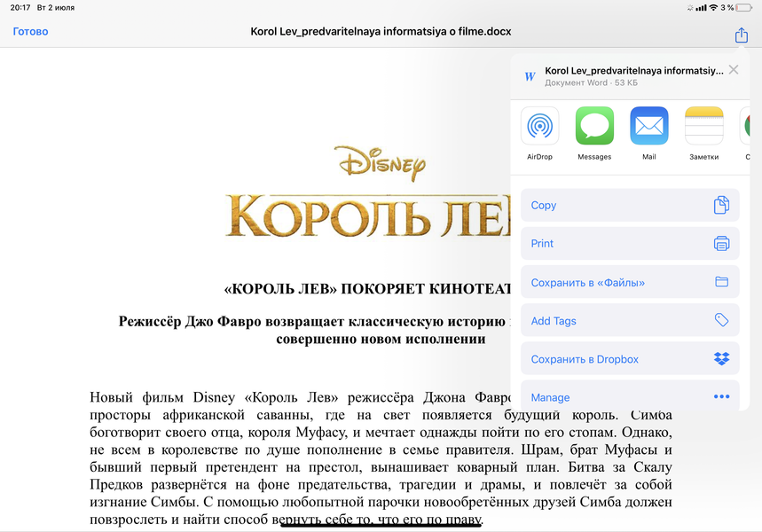762x532 pixels.
Task: Tap the printer icon
Action: (x=721, y=244)
